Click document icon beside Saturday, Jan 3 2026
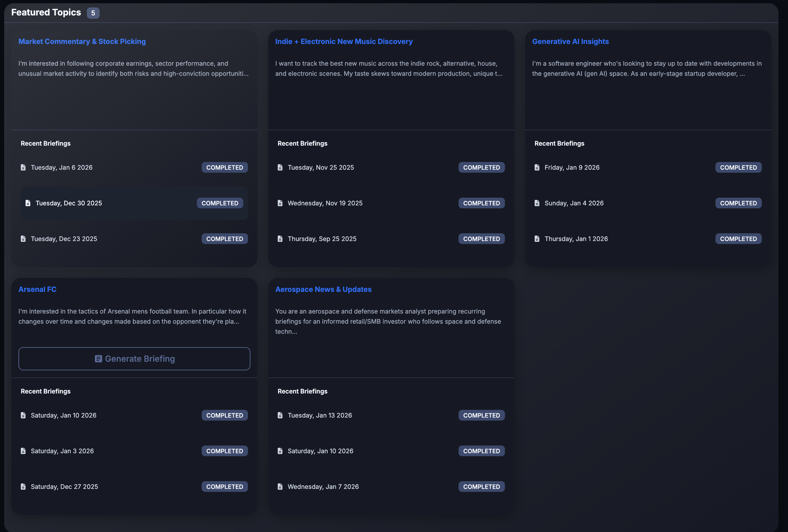 click(x=23, y=451)
